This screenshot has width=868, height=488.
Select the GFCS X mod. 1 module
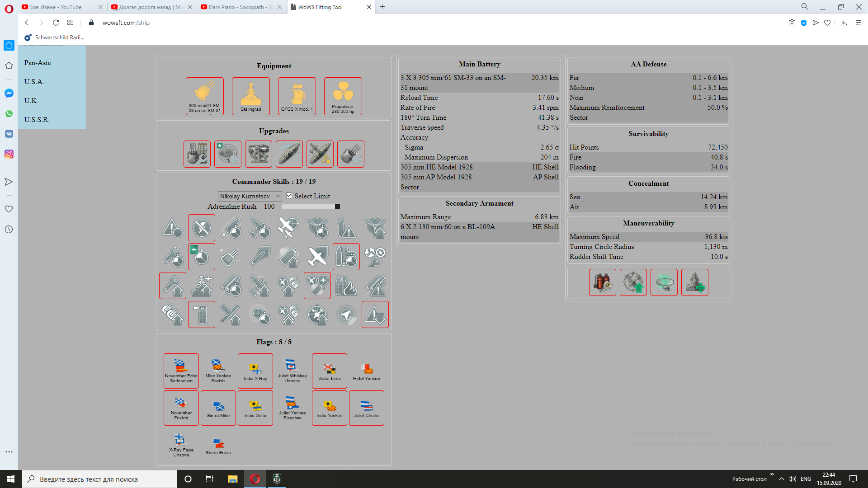(x=297, y=96)
